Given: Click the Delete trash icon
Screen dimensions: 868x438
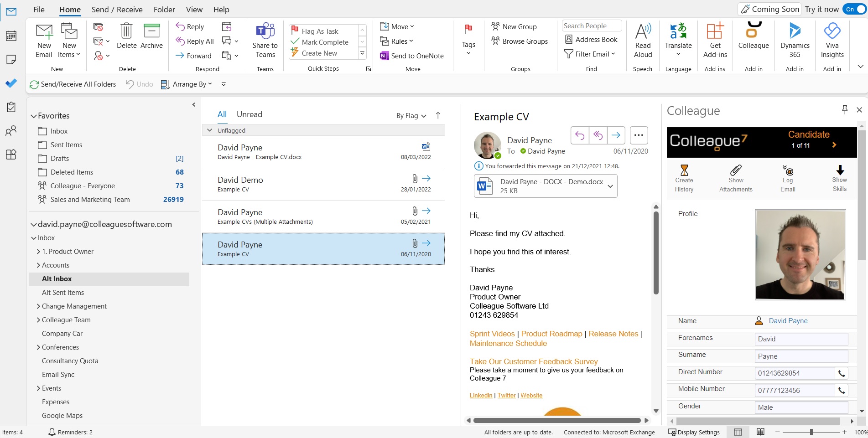Looking at the screenshot, I should point(126,31).
